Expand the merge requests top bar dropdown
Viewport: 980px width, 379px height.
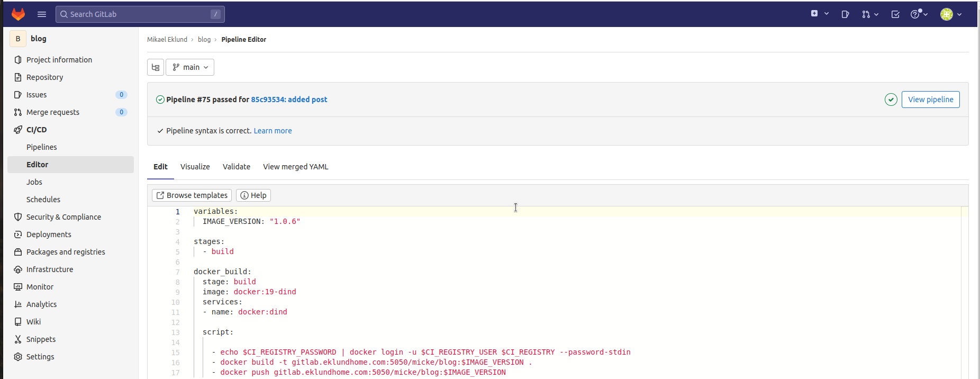point(869,14)
